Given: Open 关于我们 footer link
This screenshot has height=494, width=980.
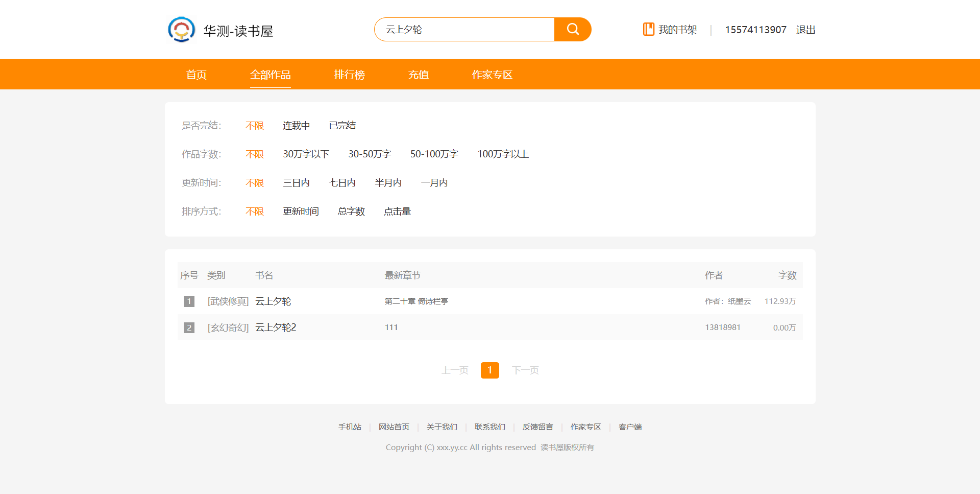Looking at the screenshot, I should [442, 427].
